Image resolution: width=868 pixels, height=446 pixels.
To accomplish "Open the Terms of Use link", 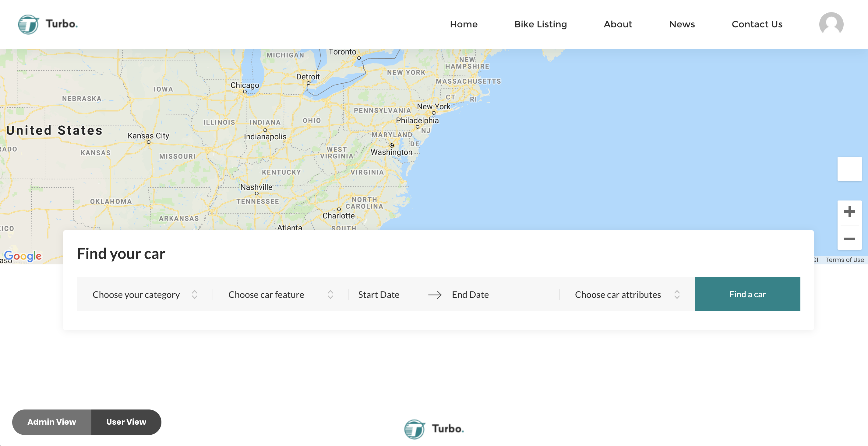I will click(845, 260).
